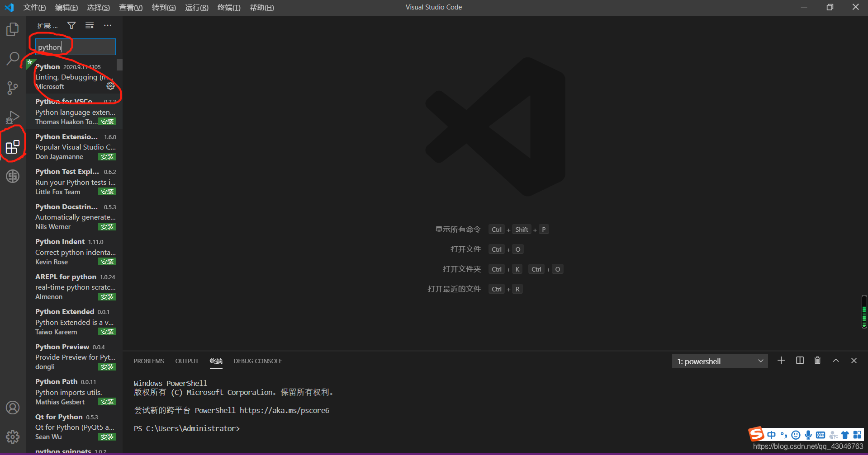The width and height of the screenshot is (868, 455).
Task: Select the Python Indent extension title
Action: coord(60,242)
